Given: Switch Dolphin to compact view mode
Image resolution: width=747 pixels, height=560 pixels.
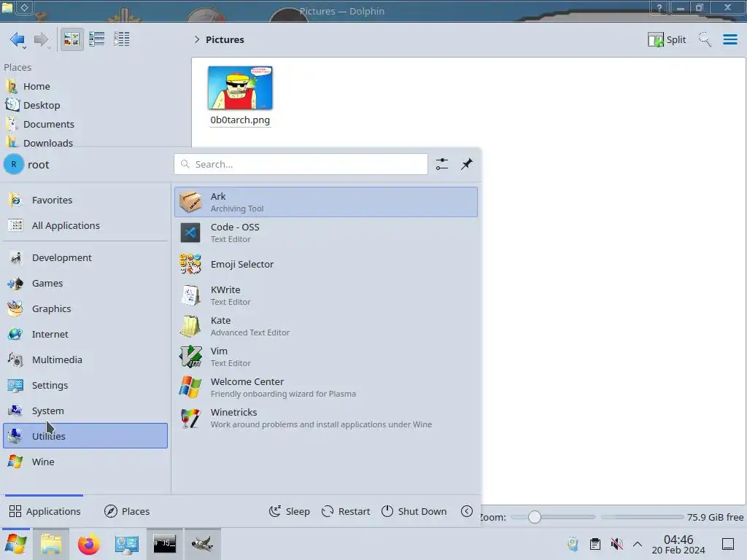Looking at the screenshot, I should pos(97,39).
